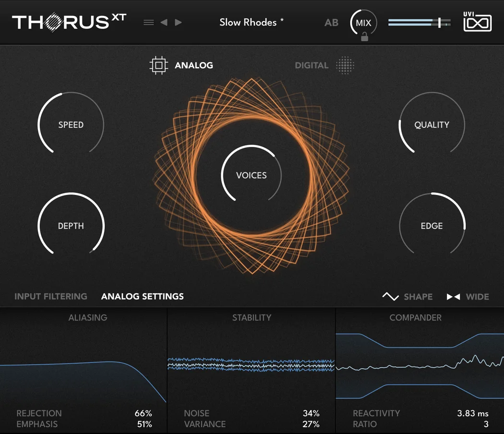Viewport: 504px width, 434px height.
Task: Click the NOISE value 34%
Action: tap(311, 413)
